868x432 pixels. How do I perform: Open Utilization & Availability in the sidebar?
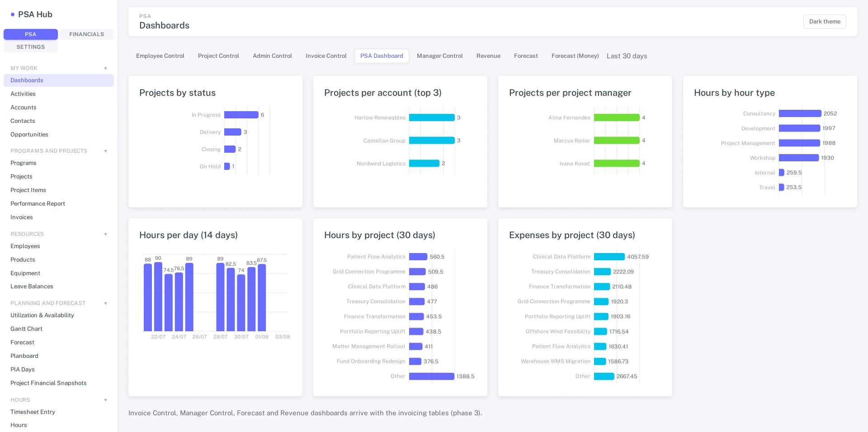tap(59, 315)
